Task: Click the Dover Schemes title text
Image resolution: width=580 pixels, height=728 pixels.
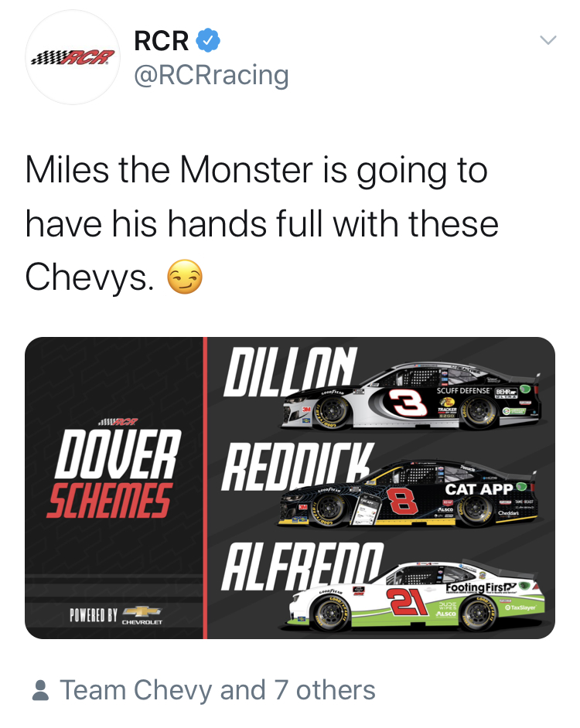Action: tap(114, 474)
